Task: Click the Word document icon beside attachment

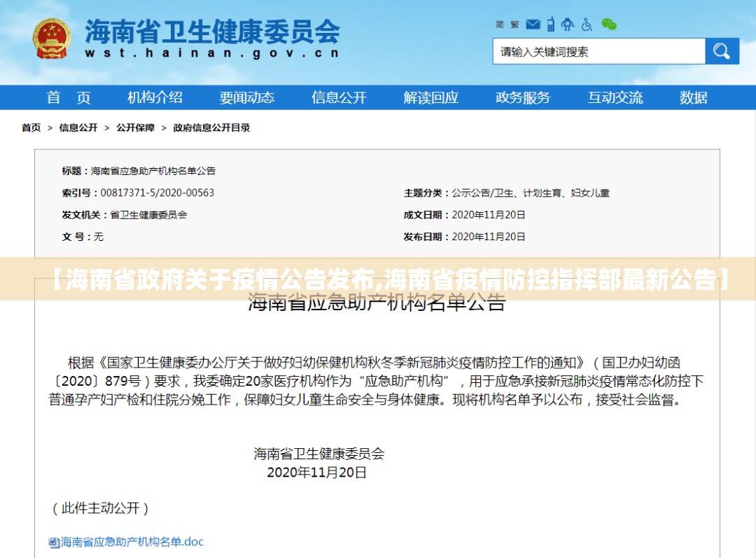Action: (54, 543)
